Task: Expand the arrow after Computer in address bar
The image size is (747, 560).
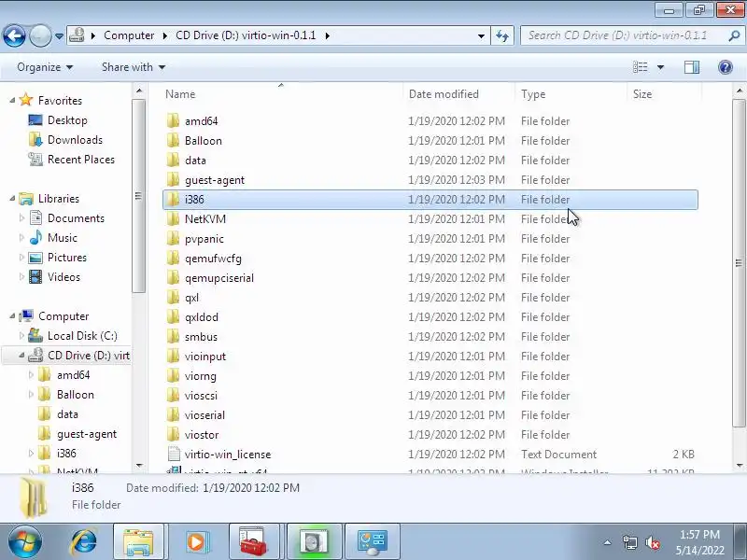Action: pos(165,35)
